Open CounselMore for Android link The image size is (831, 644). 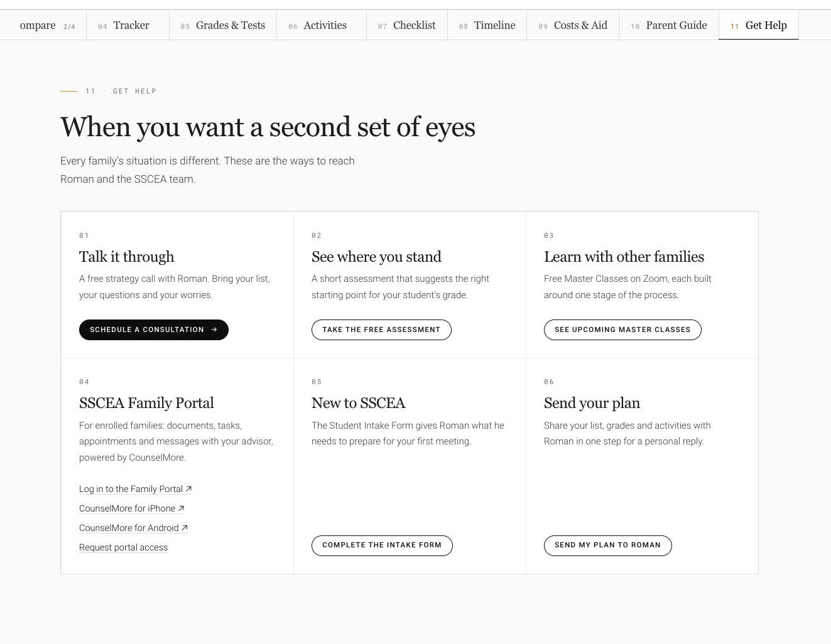(134, 528)
